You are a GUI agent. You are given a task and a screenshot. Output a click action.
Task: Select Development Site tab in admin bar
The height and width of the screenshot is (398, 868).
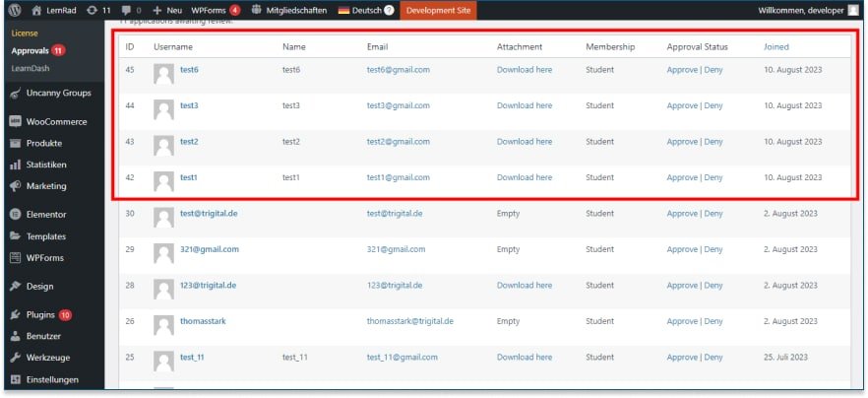click(x=438, y=10)
